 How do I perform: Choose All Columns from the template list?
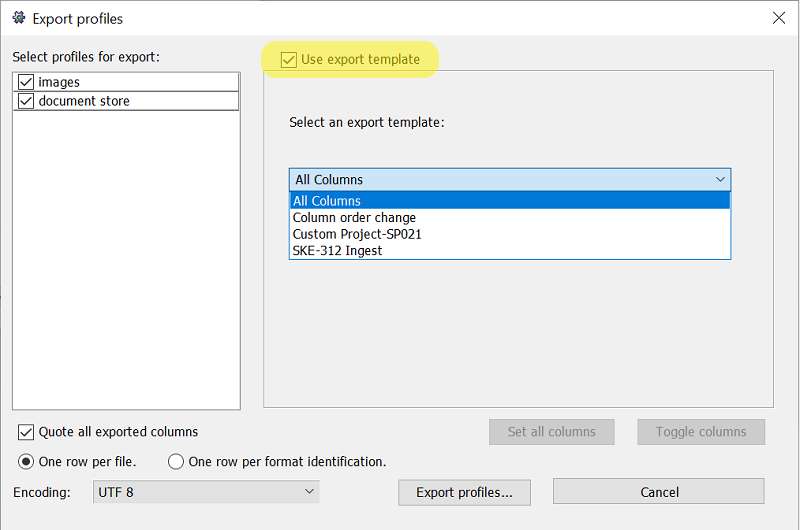tap(510, 200)
